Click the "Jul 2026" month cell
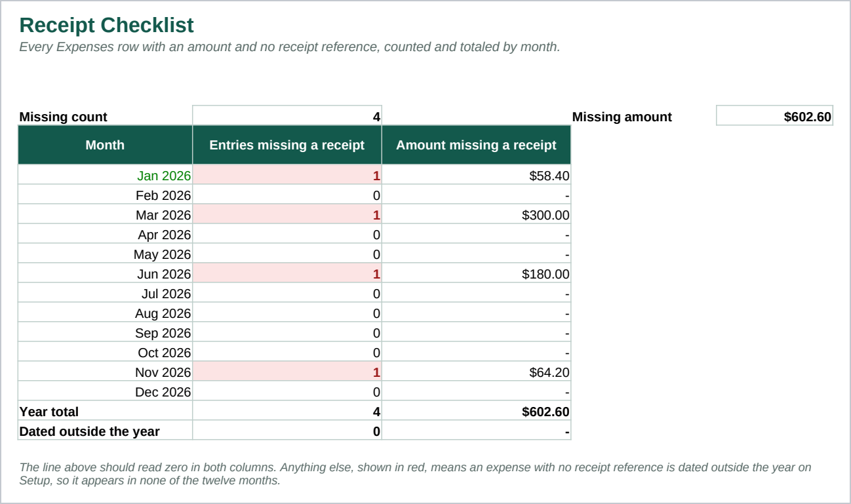Screen dimensions: 851x504 105,293
